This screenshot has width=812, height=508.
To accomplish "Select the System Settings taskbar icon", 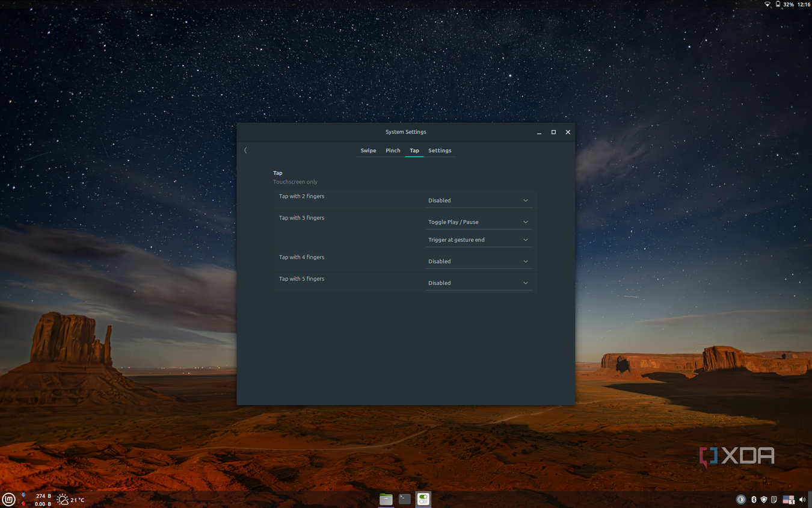I will [x=423, y=499].
